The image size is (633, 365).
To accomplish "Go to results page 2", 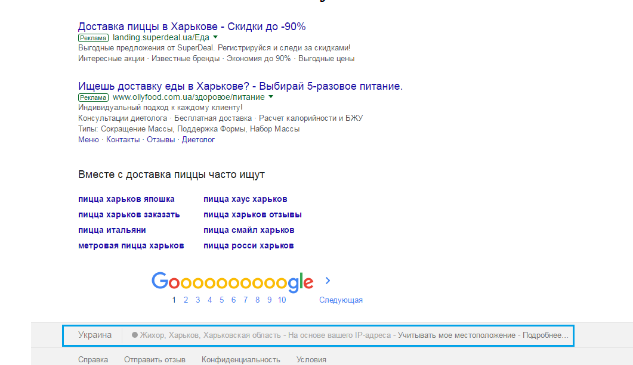I will click(x=186, y=300).
